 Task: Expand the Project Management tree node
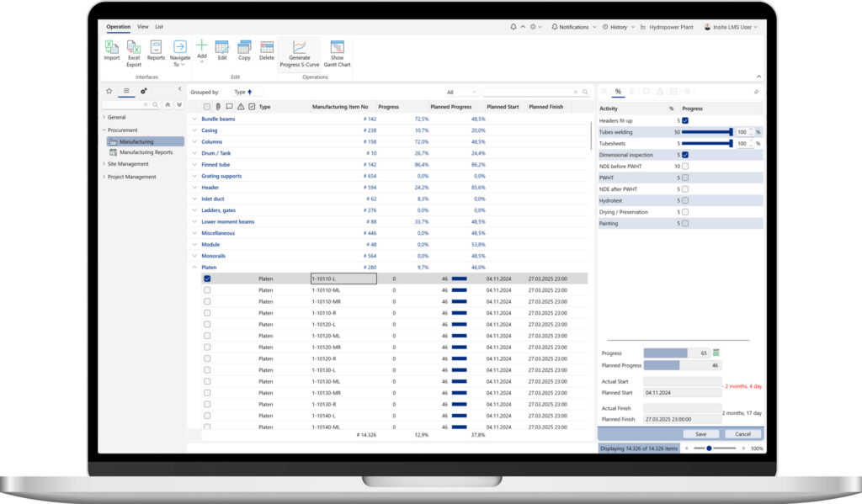[104, 177]
